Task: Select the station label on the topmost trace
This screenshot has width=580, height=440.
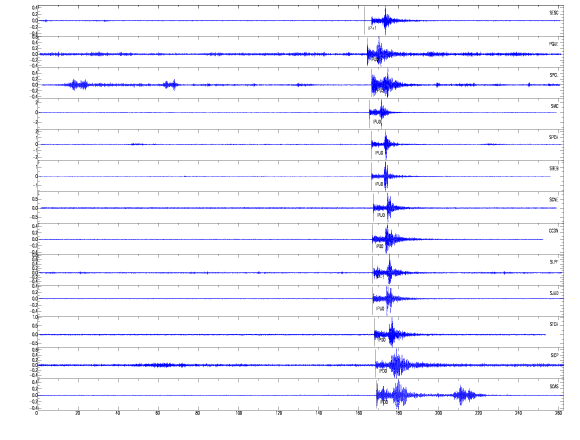Action: [x=554, y=13]
